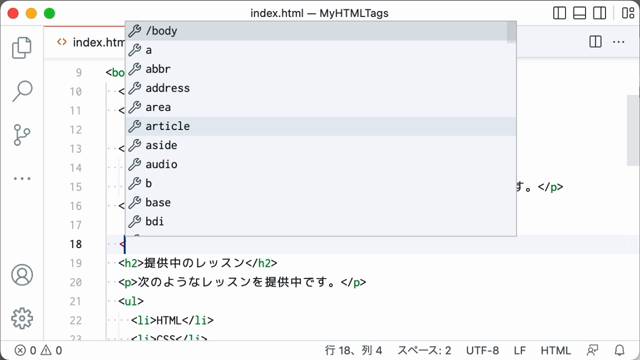
Task: Click the suggestion list scrollbar thumb
Action: point(511,32)
